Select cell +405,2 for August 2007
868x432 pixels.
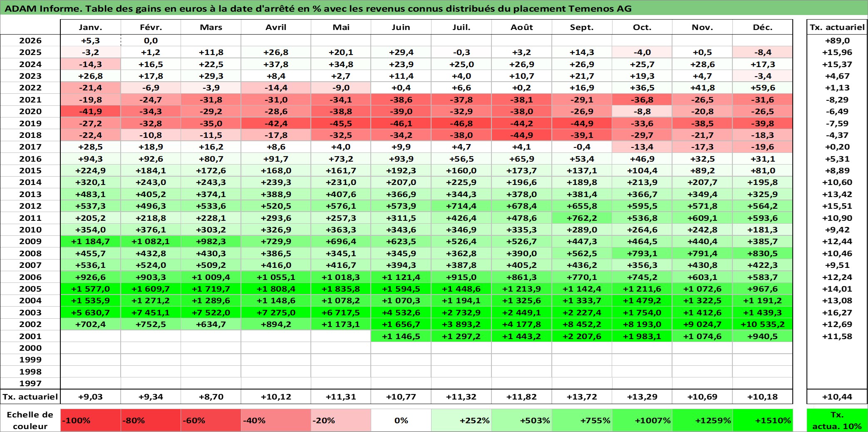point(521,265)
